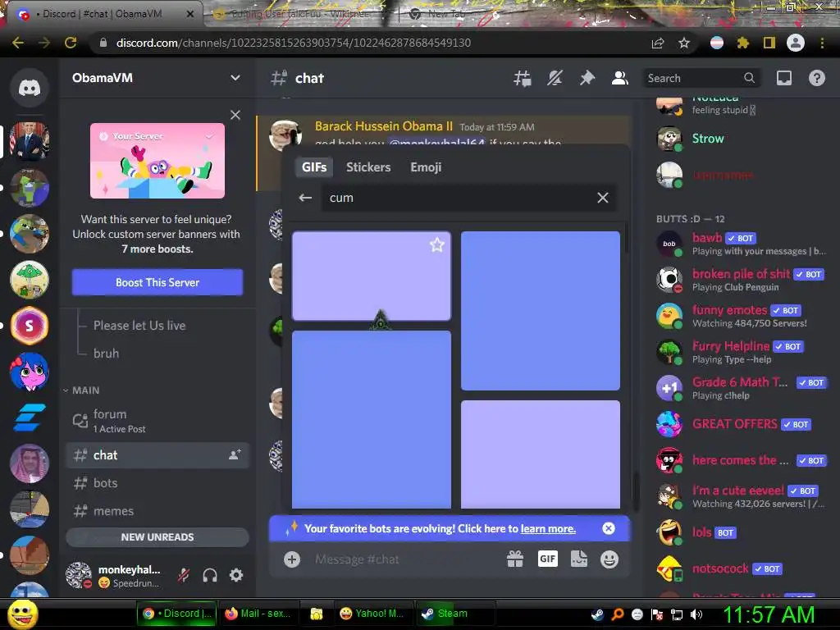Click the browser address bar URL

point(294,43)
